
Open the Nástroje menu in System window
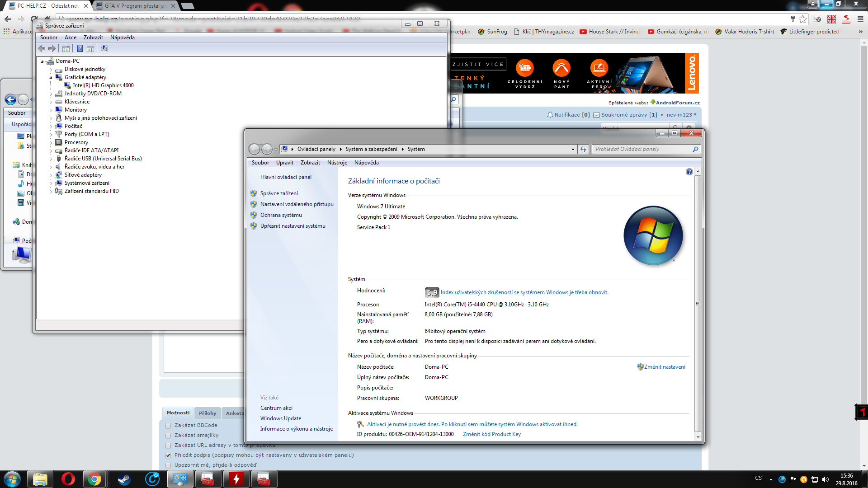click(337, 163)
